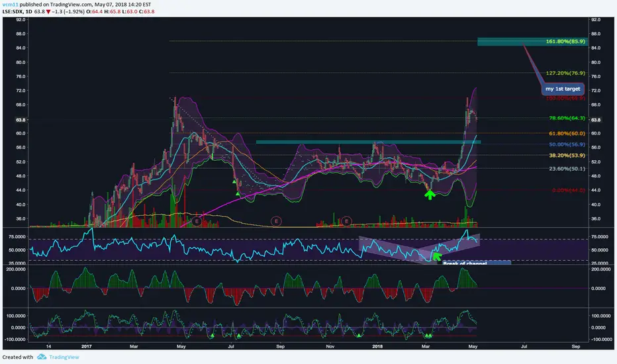Click the −1.3 (−1.92%) change value

68,12
